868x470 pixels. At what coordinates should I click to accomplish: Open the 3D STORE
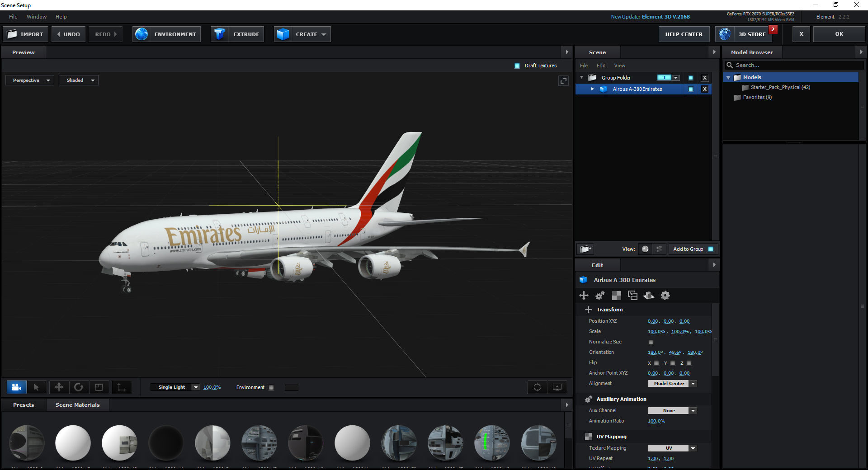pos(744,34)
